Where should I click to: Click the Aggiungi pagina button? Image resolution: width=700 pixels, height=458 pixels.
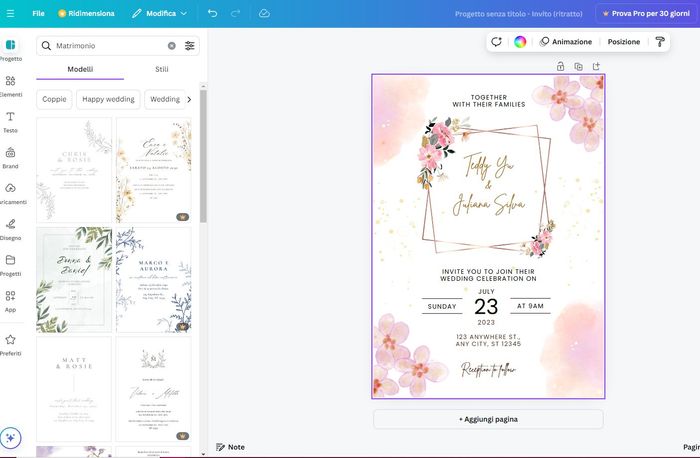(488, 419)
